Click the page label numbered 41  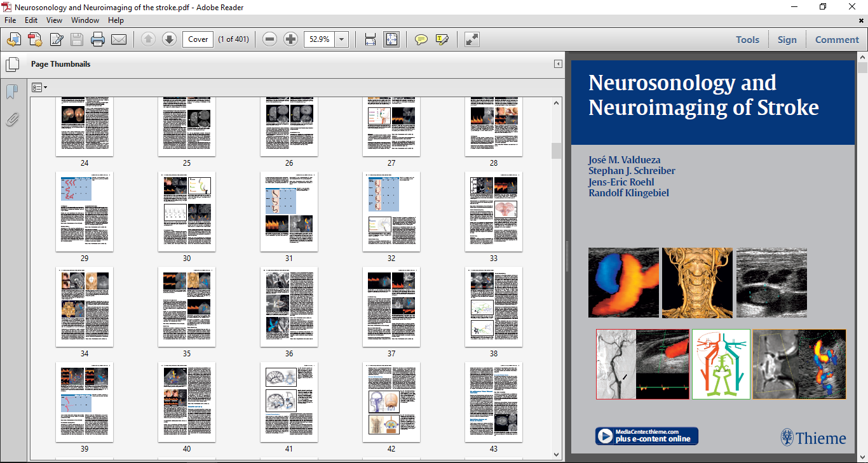click(x=289, y=449)
